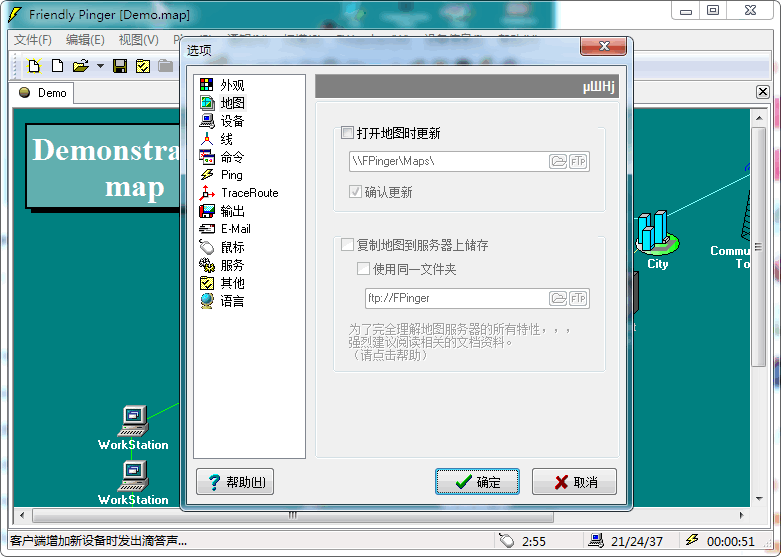This screenshot has width=781, height=557.
Task: Select the City device on the map
Action: point(657,240)
